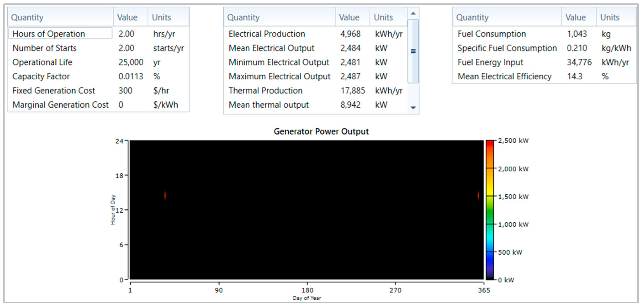Click scroll down arrow in middle table
The height and width of the screenshot is (308, 644).
tap(413, 108)
